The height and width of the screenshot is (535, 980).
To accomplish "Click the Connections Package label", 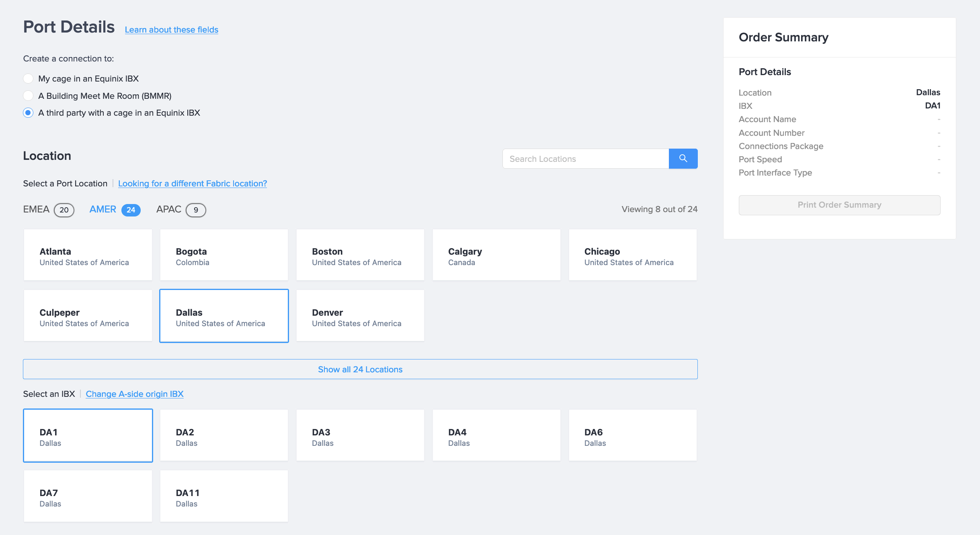I will point(781,146).
